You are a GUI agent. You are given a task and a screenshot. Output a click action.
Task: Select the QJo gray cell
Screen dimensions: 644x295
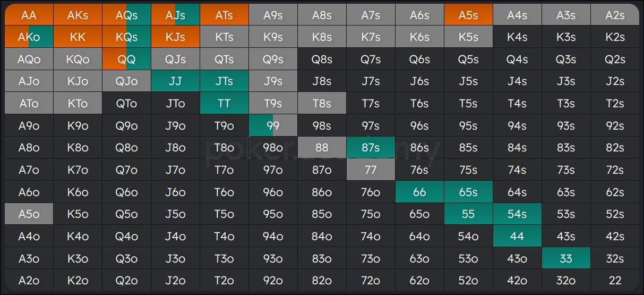pos(127,81)
